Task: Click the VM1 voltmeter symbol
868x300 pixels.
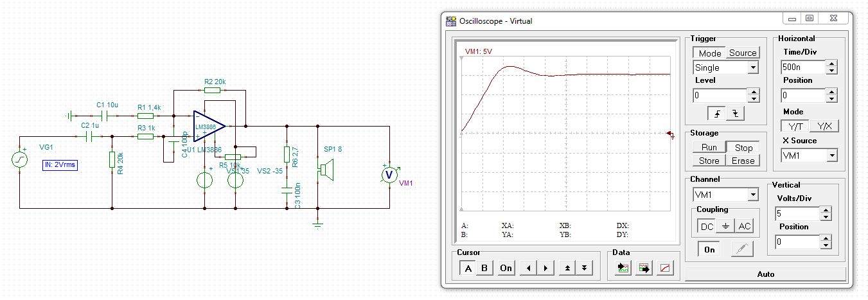Action: coord(388,175)
